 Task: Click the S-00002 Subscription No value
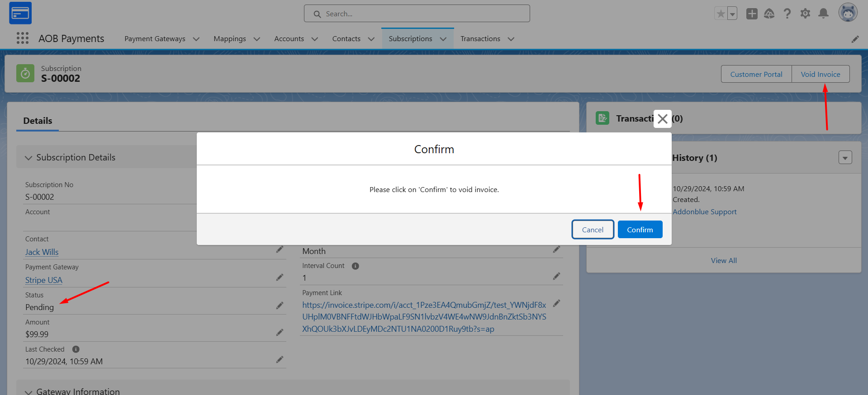click(x=39, y=197)
